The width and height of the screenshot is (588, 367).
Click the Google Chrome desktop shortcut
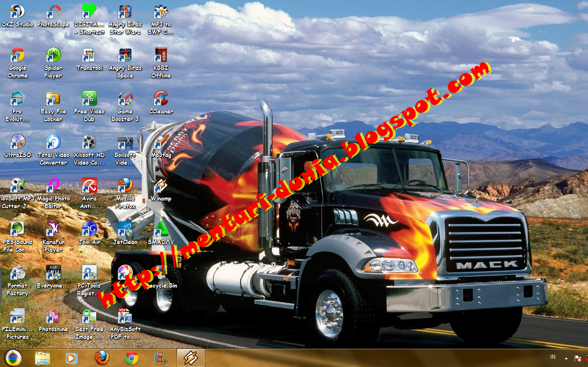pyautogui.click(x=18, y=63)
